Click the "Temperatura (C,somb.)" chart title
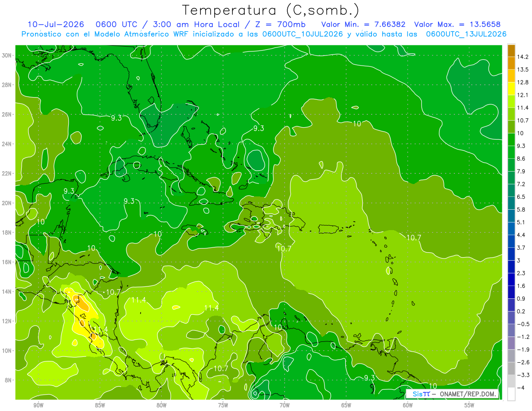532x411 pixels. (271, 10)
